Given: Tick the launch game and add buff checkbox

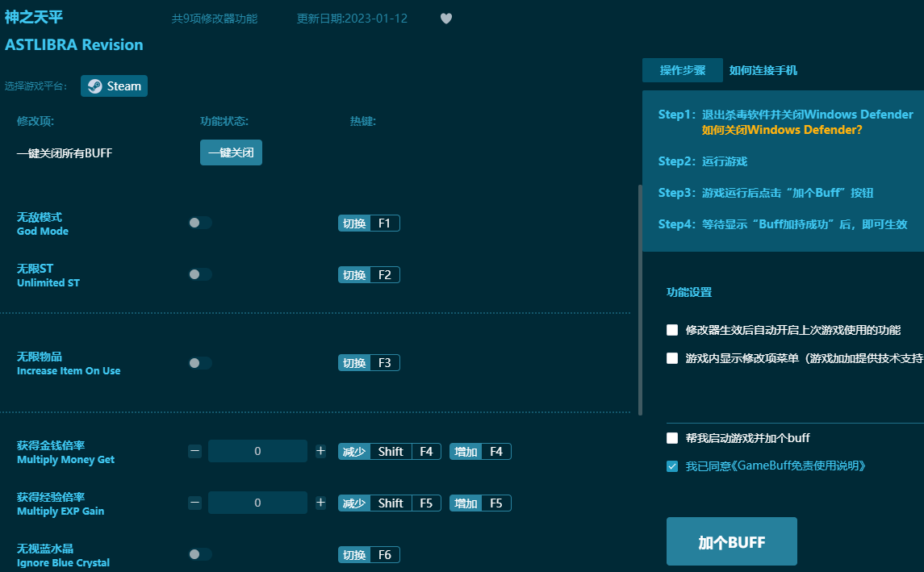Looking at the screenshot, I should tap(672, 438).
